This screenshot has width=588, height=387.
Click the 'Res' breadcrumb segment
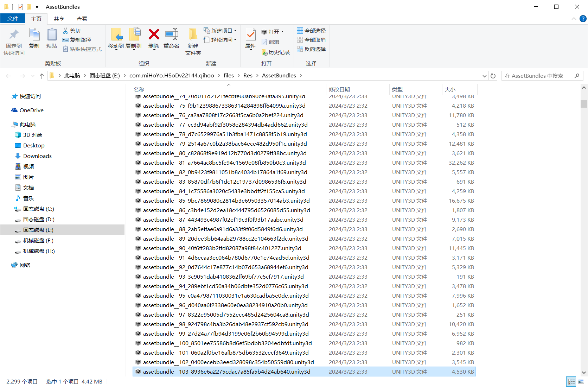(x=248, y=76)
